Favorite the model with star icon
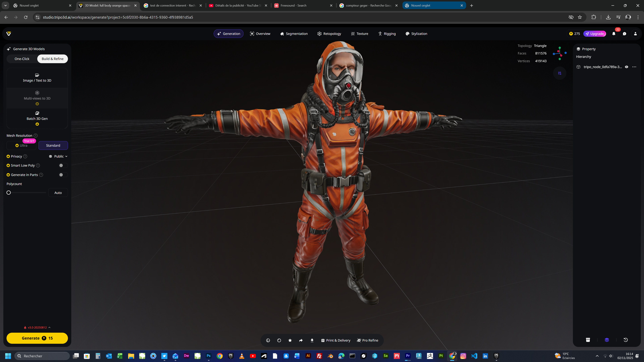This screenshot has width=644, height=362. pos(290,340)
